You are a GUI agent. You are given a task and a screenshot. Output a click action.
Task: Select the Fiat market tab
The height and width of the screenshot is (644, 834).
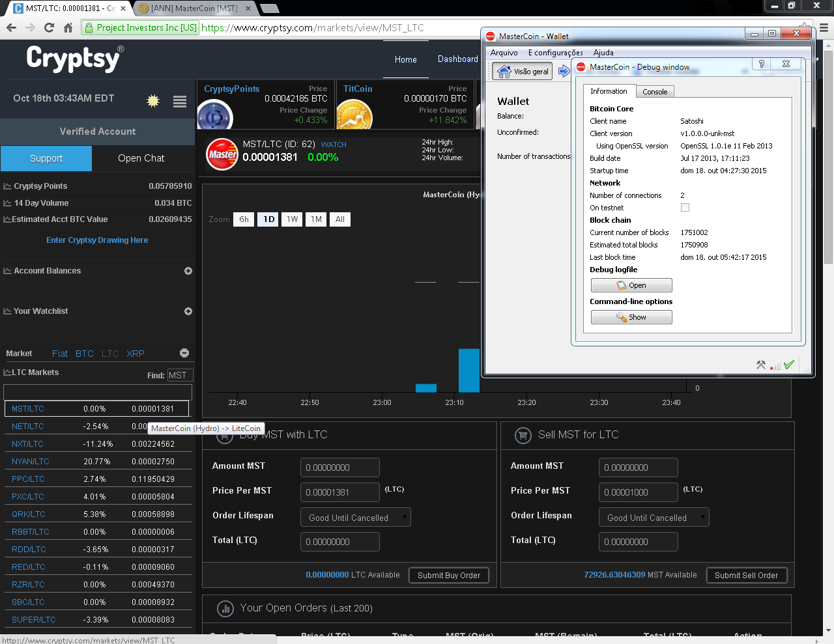click(60, 354)
